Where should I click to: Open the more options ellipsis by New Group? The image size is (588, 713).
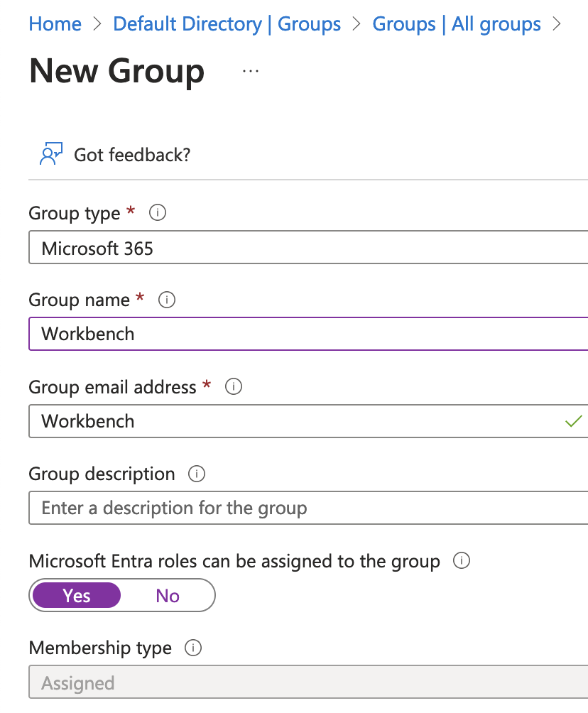251,71
